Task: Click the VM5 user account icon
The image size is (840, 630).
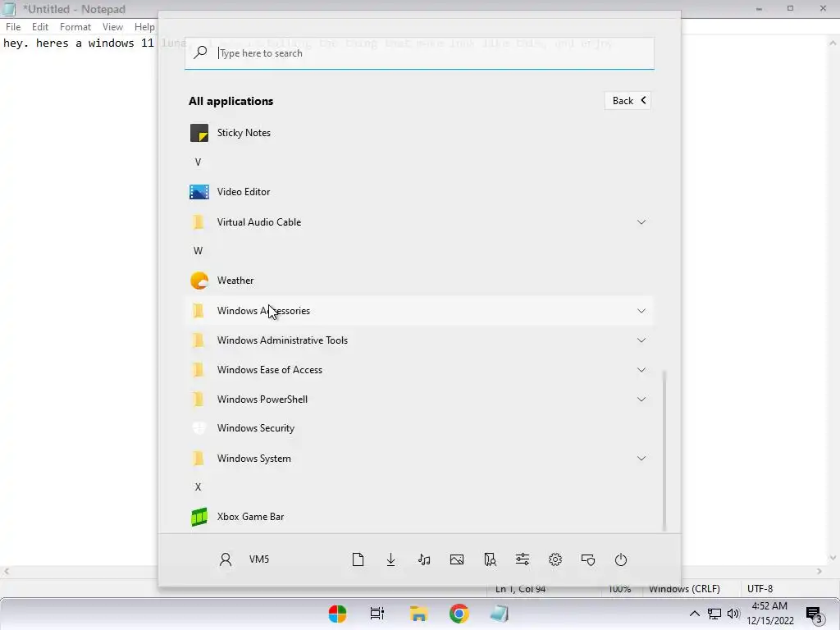Action: point(226,559)
